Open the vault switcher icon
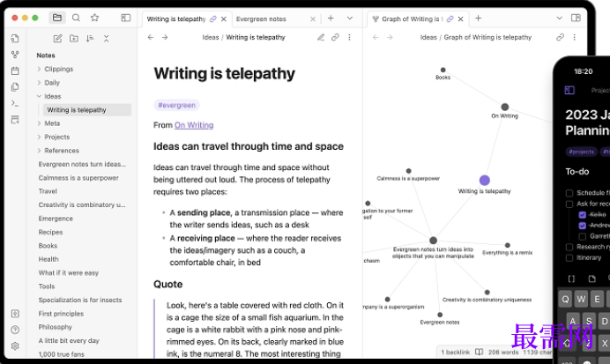The height and width of the screenshot is (364, 610). 15,314
